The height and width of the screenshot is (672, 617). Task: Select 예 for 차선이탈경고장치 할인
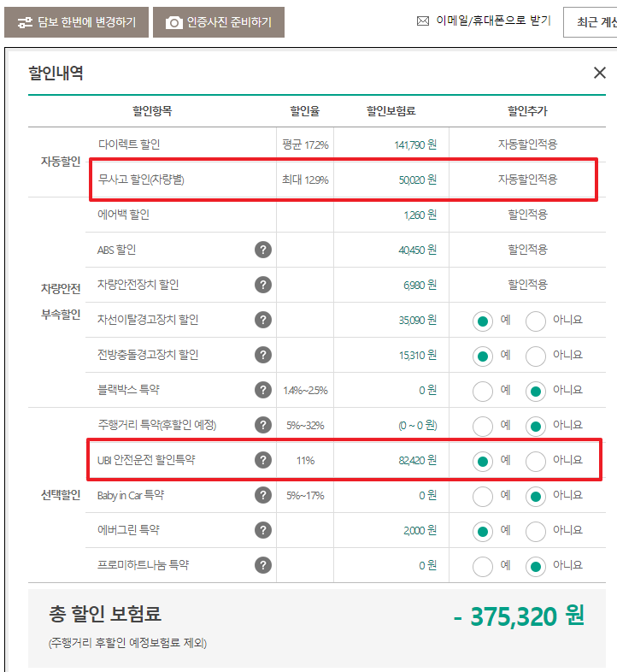click(483, 321)
